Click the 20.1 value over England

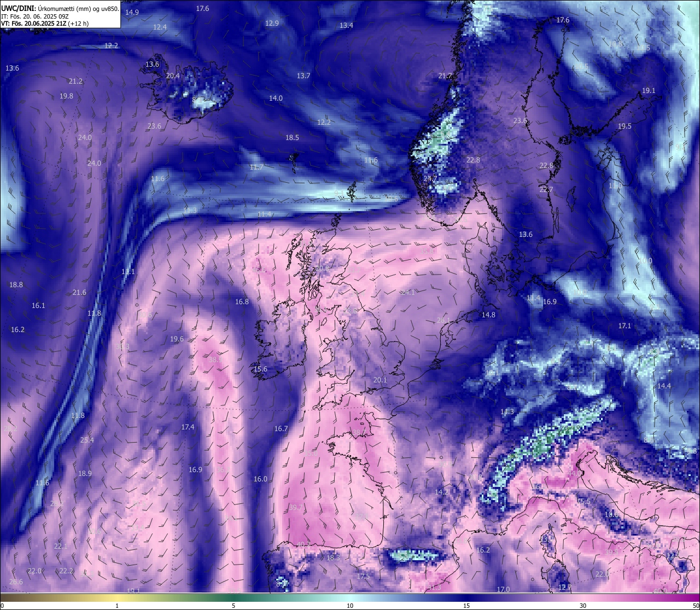380,380
